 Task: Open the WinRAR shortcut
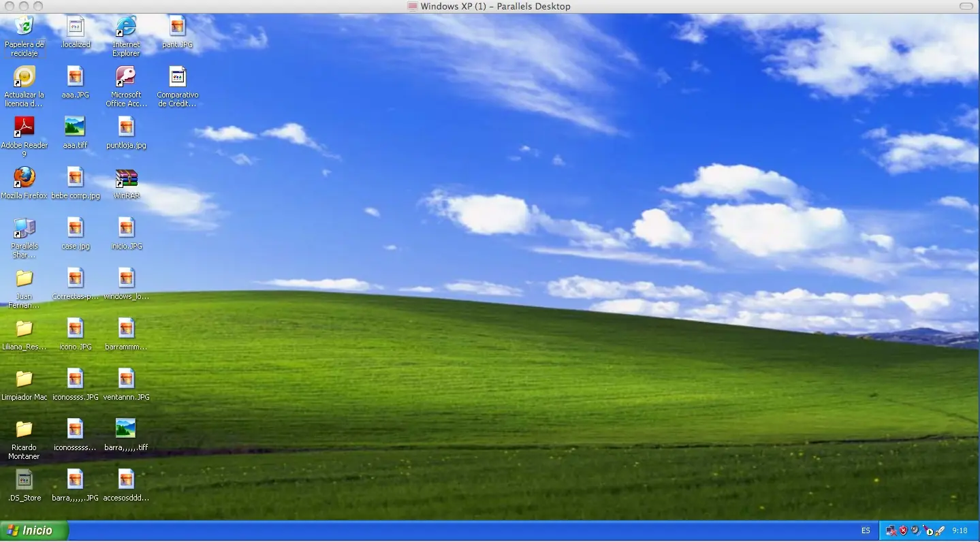(126, 177)
